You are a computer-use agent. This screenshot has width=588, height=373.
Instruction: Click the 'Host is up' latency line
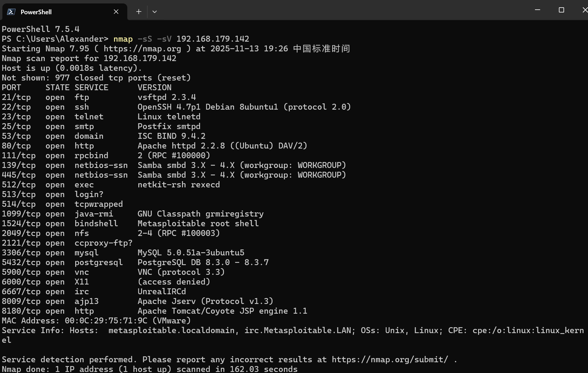point(72,68)
